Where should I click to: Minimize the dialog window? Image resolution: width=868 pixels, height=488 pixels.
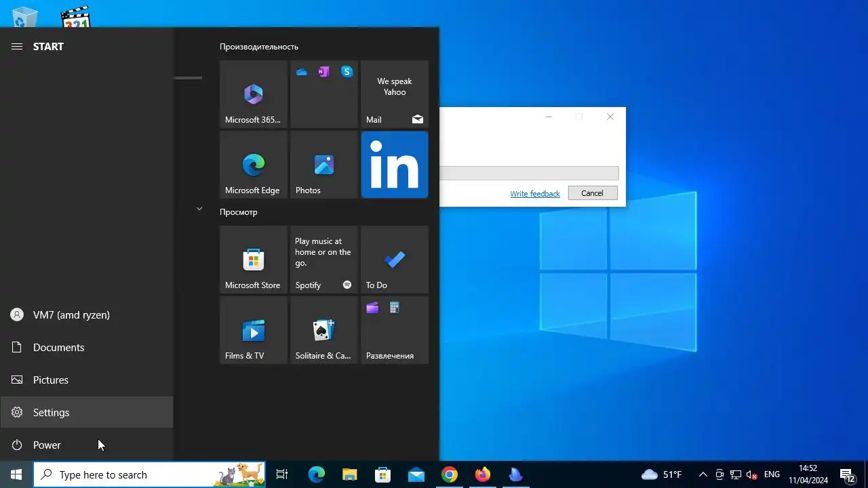[x=549, y=117]
